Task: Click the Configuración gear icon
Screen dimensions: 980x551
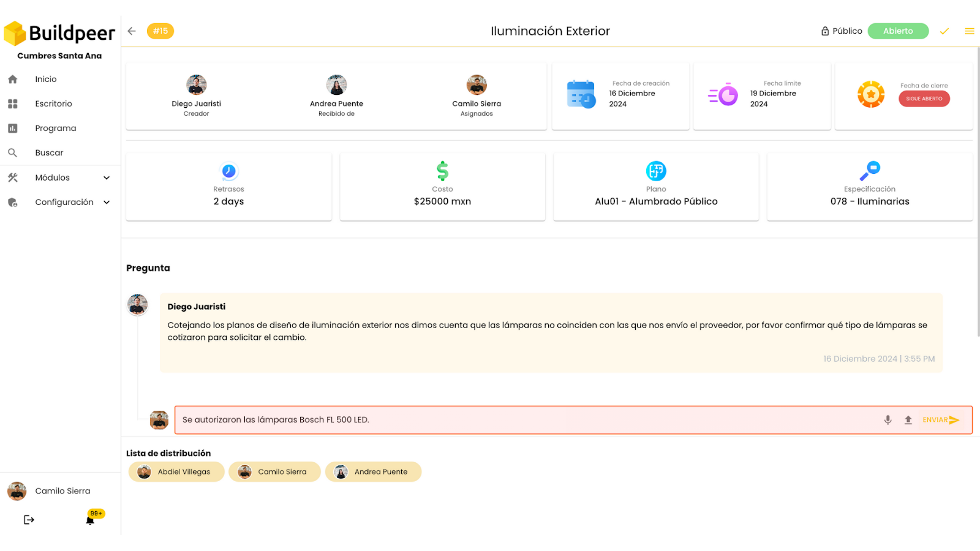Action: [x=13, y=202]
